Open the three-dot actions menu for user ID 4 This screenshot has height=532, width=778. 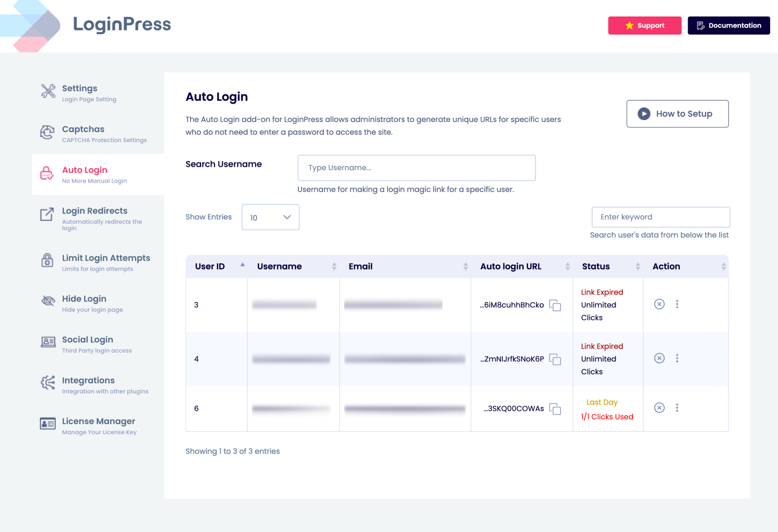click(x=677, y=358)
